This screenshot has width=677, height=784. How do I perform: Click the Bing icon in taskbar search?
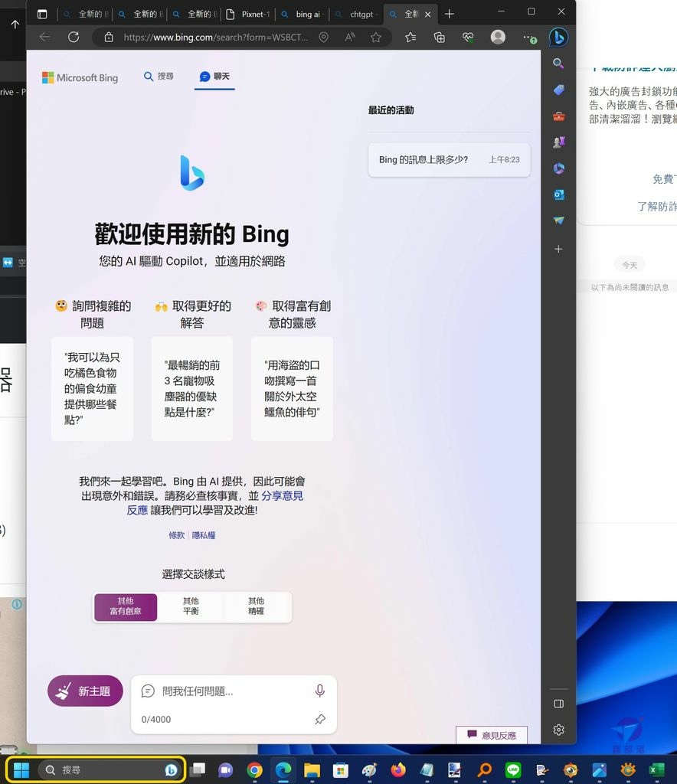[x=171, y=769]
